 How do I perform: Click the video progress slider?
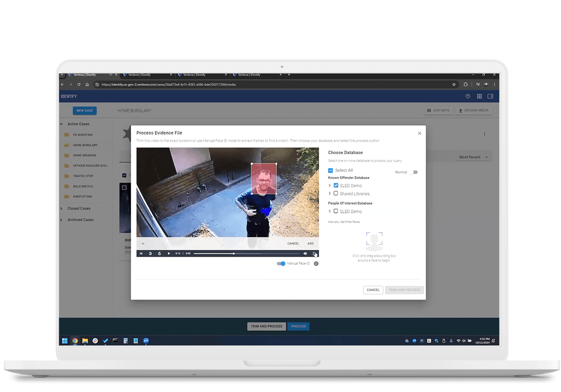click(x=246, y=253)
